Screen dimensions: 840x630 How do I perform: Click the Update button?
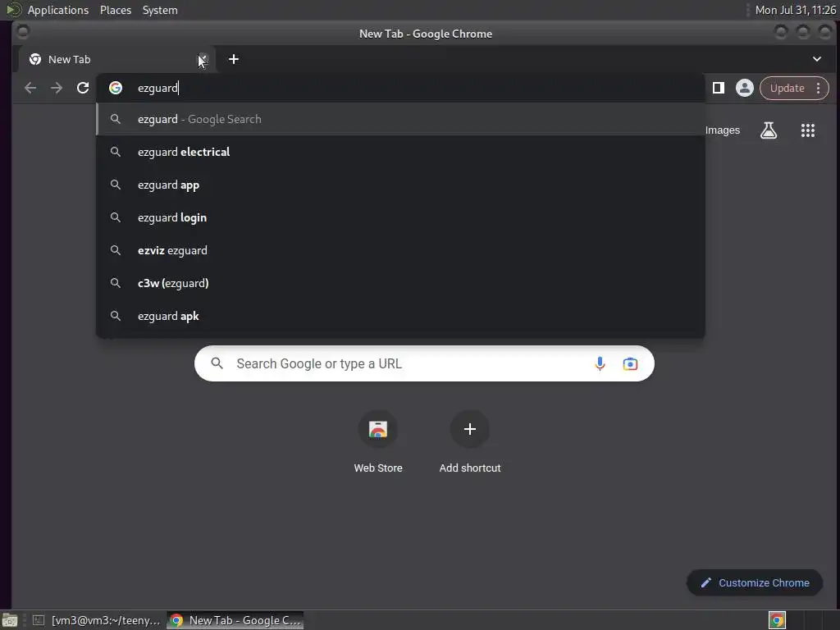point(787,88)
